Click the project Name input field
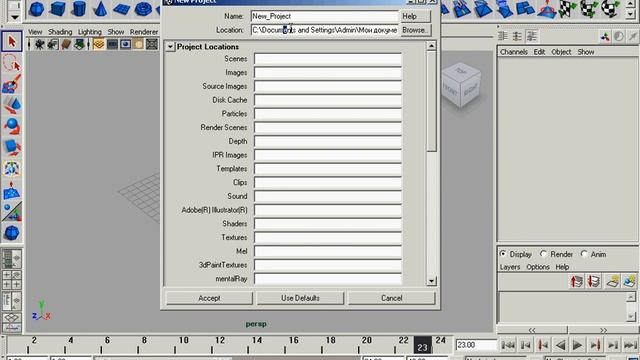Viewport: 640px width, 360px height. [324, 16]
